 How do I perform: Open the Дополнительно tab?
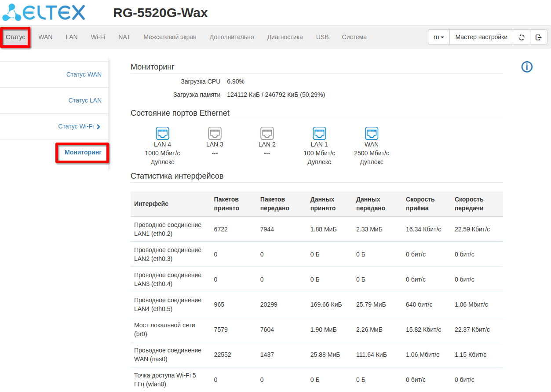[232, 37]
